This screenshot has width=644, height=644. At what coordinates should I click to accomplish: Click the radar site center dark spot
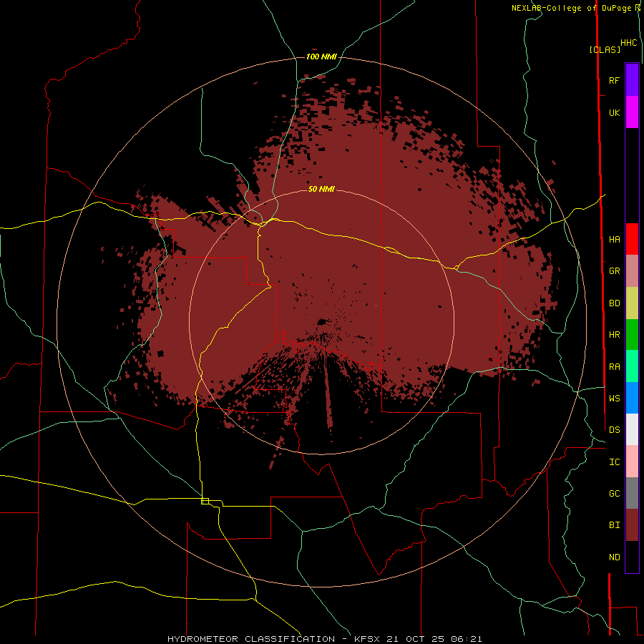(x=323, y=321)
